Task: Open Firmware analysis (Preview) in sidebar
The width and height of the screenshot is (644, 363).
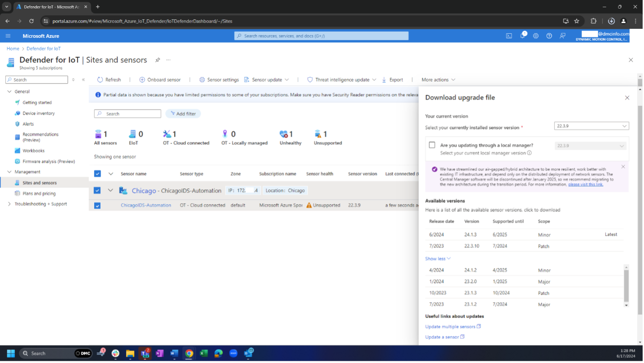Action: [49, 161]
